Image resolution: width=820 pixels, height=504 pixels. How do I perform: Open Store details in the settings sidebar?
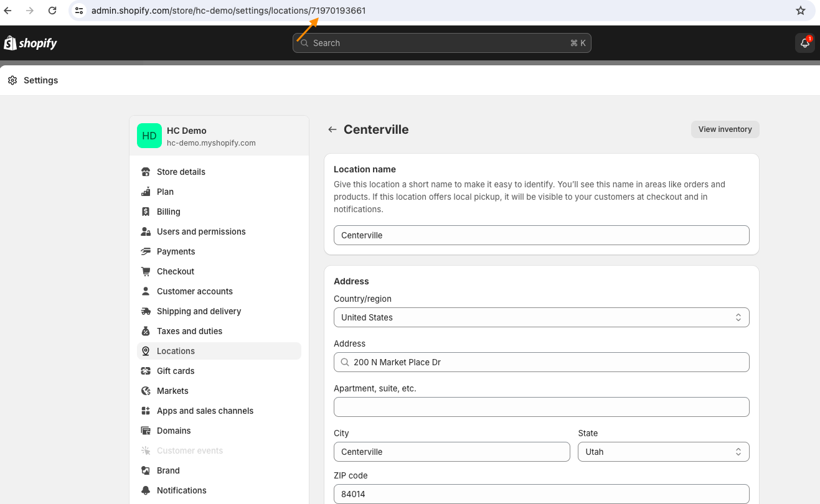click(181, 172)
